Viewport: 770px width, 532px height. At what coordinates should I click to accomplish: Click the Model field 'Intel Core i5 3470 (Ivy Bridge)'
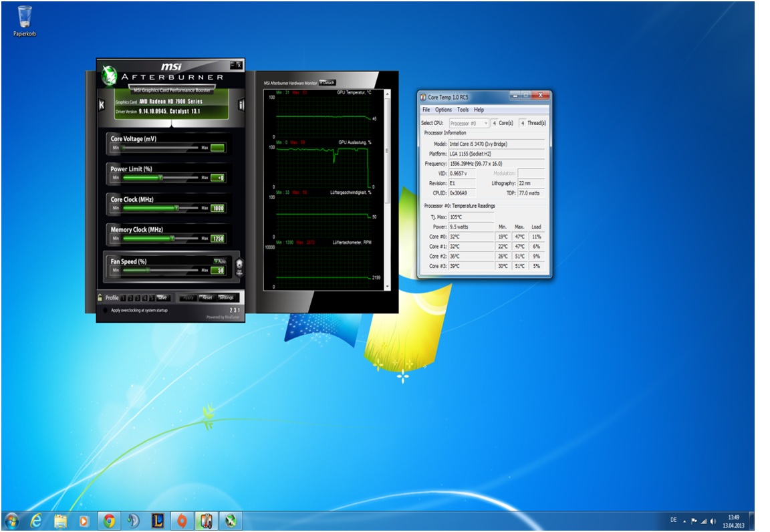tap(497, 144)
